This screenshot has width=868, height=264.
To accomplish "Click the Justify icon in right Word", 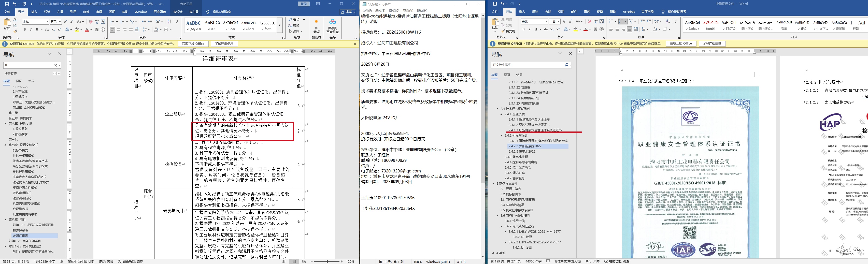I will click(630, 29).
